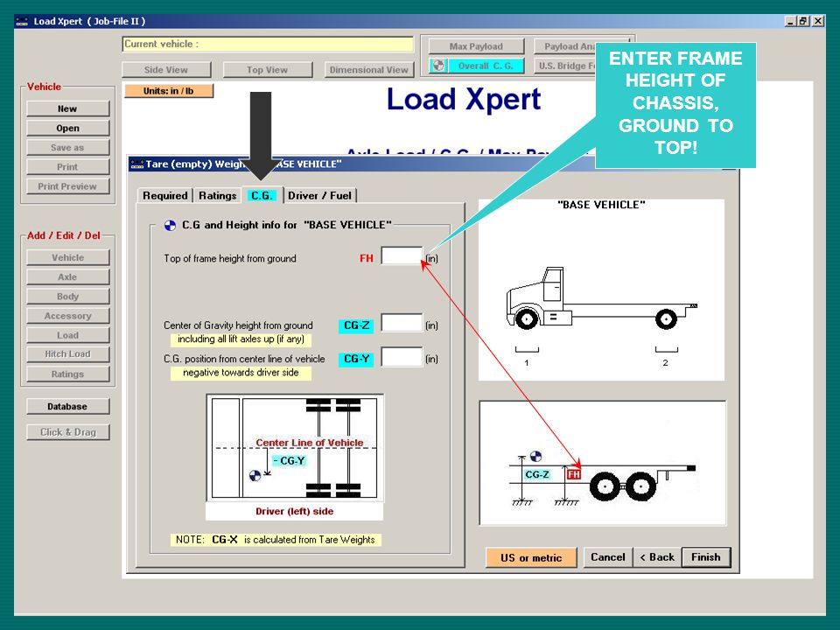Cancel the Tare Weight dialog
Image resolution: width=840 pixels, height=630 pixels.
click(607, 557)
